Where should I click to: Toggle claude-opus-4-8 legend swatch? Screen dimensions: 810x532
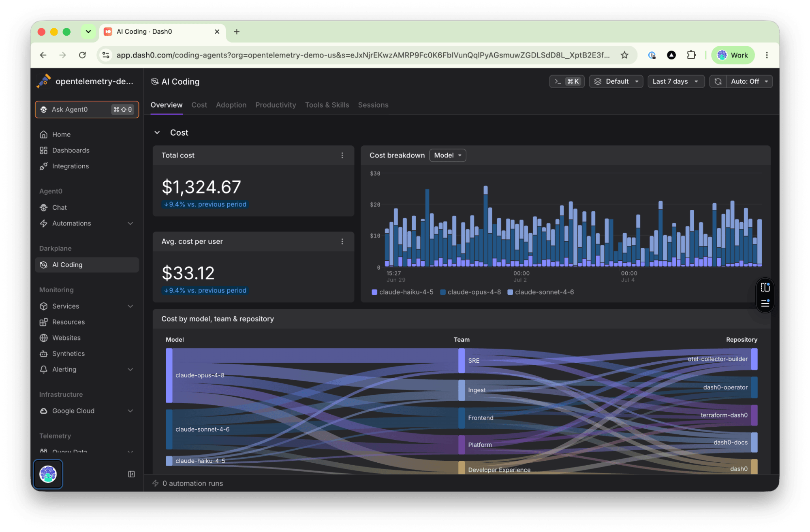tap(442, 292)
